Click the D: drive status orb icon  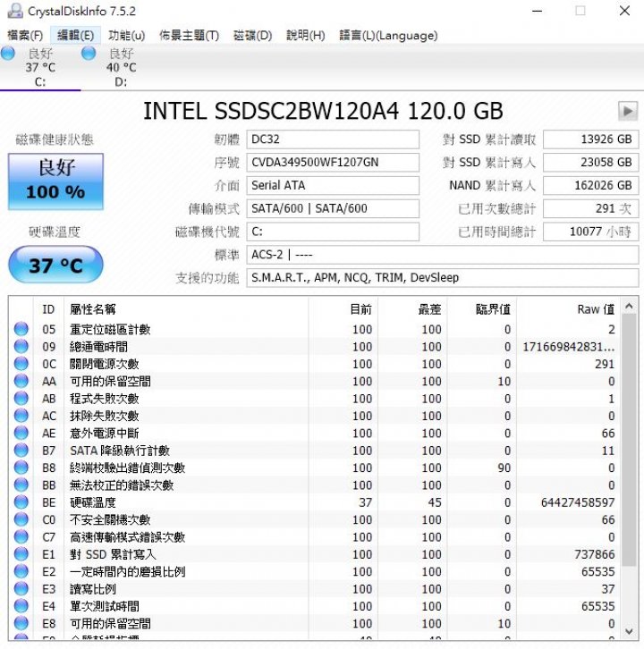point(89,54)
